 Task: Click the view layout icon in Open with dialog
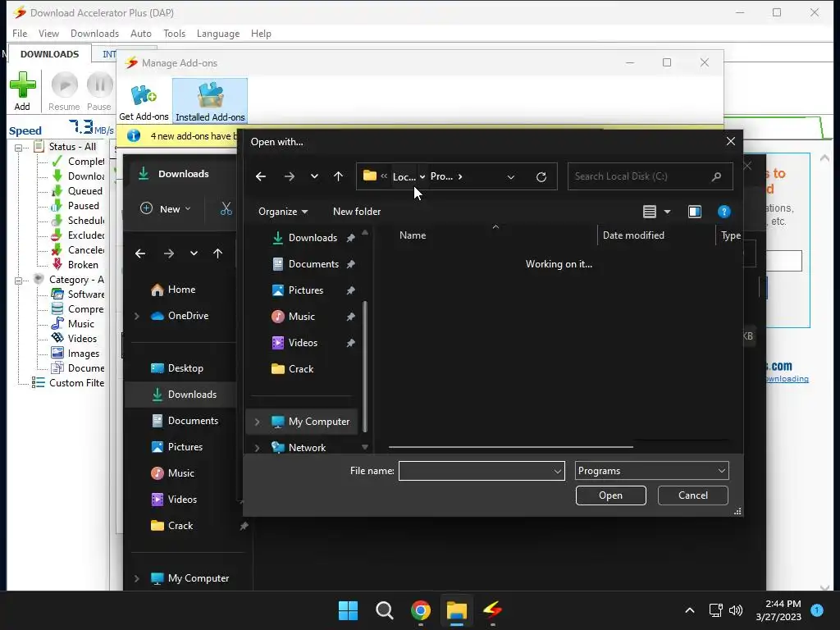(x=650, y=212)
